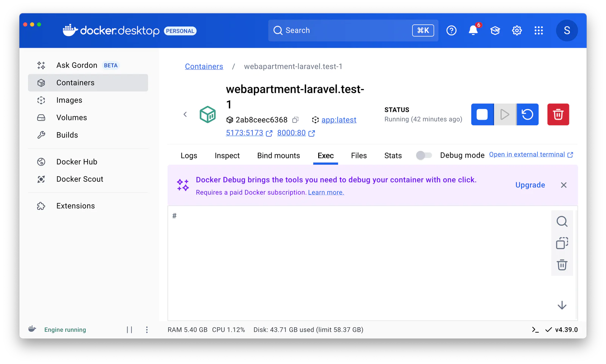606x364 pixels.
Task: Click the container cube icon
Action: pyautogui.click(x=208, y=114)
